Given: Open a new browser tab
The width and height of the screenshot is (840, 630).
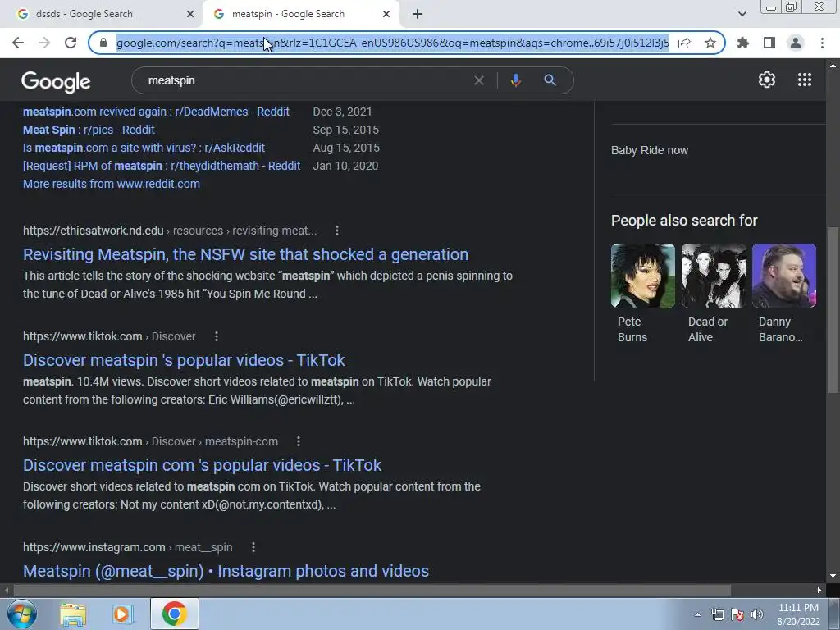Looking at the screenshot, I should tap(418, 14).
